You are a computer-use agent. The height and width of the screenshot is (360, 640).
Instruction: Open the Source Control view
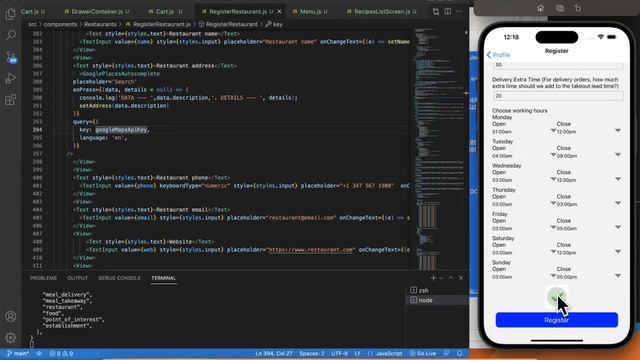point(11,57)
